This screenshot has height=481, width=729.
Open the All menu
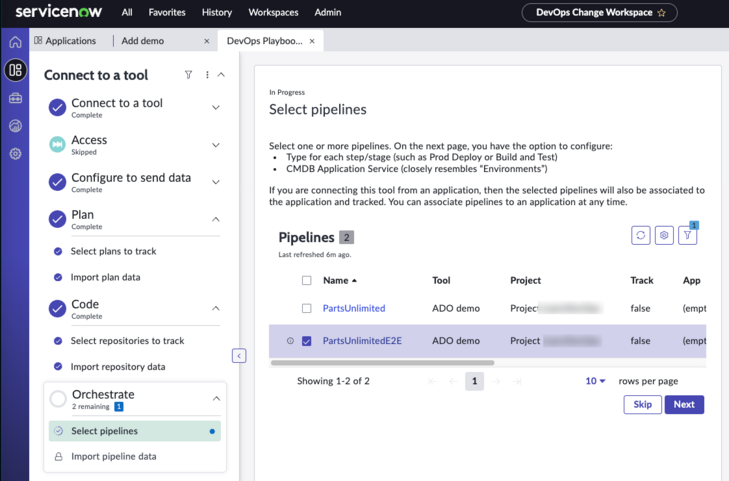pyautogui.click(x=127, y=13)
